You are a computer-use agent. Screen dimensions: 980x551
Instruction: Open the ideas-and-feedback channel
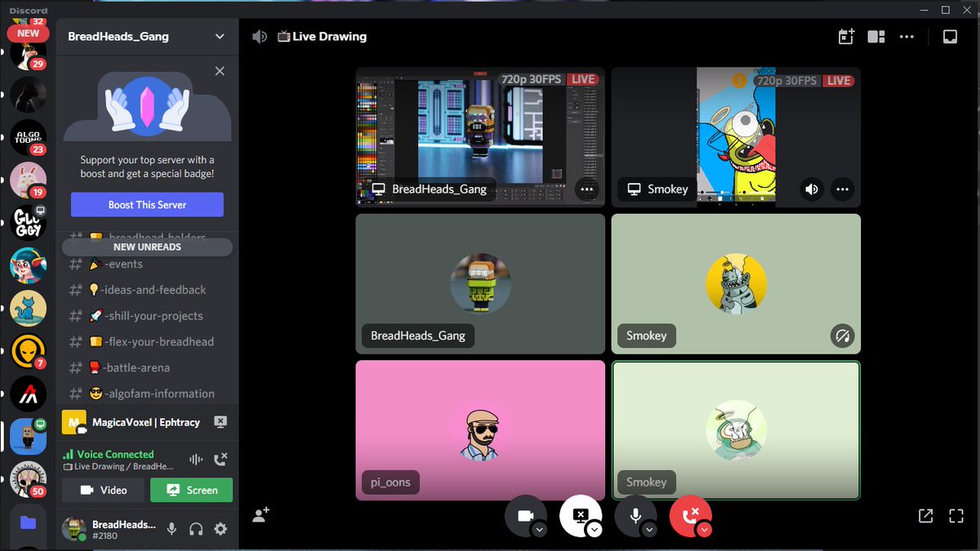[x=147, y=290]
